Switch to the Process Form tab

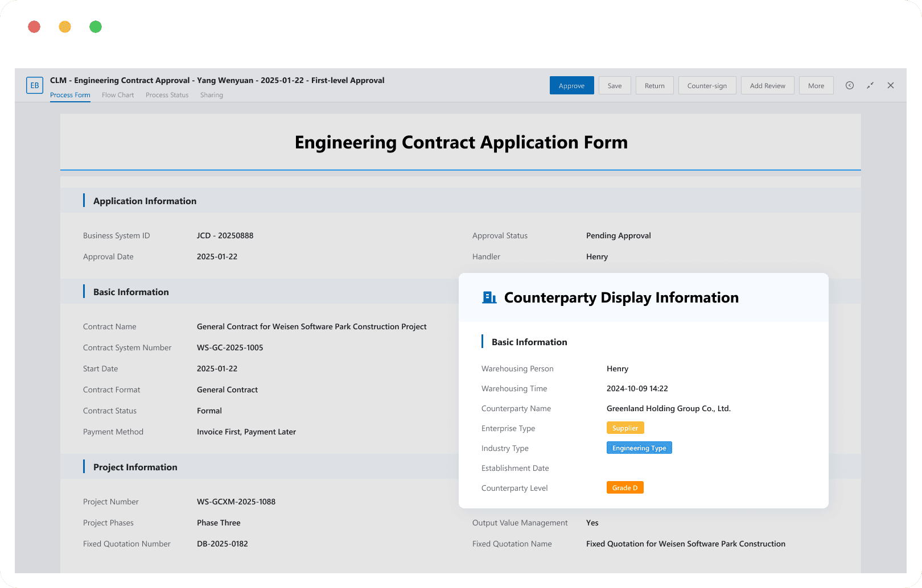(x=70, y=95)
